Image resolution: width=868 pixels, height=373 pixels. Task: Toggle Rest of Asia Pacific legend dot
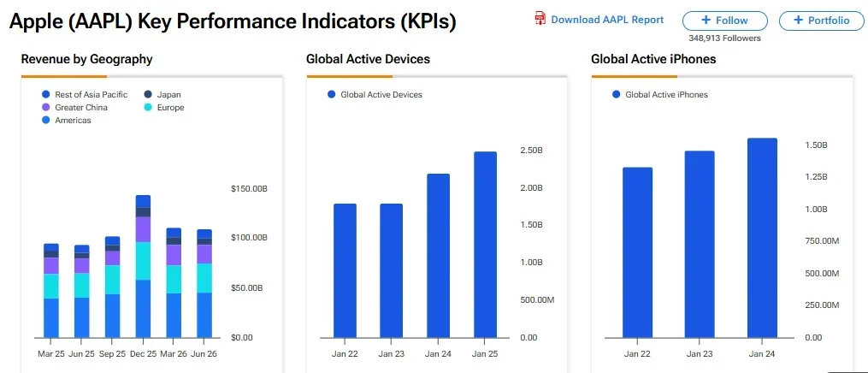46,95
